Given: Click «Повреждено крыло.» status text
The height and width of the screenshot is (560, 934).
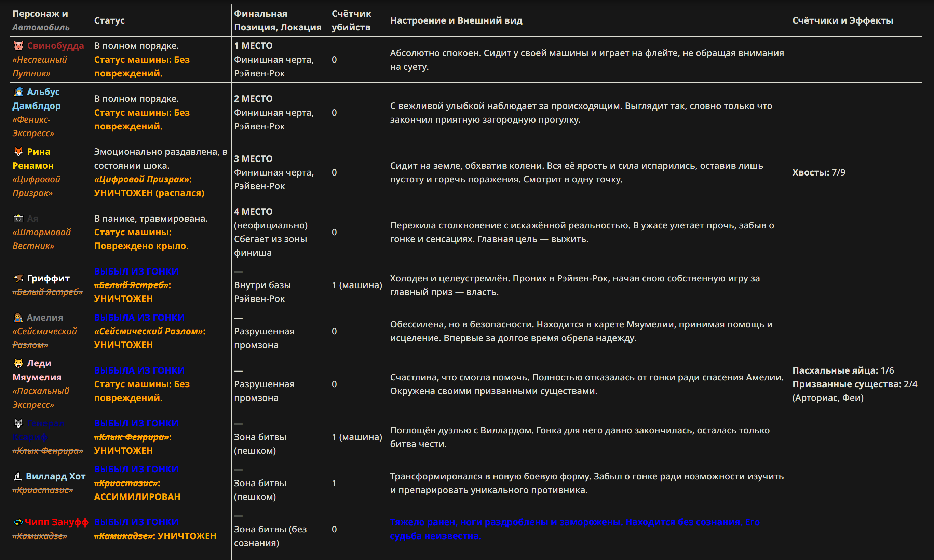Looking at the screenshot, I should coord(141,246).
